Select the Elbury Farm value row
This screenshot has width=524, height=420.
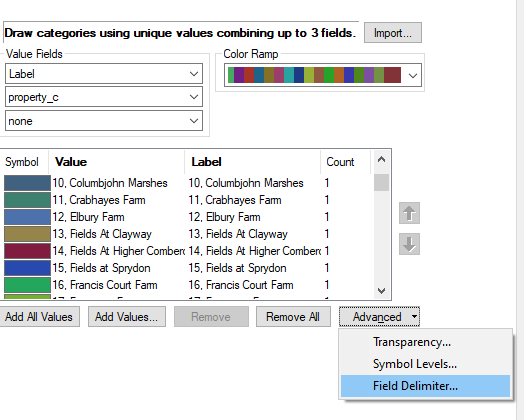coord(187,217)
